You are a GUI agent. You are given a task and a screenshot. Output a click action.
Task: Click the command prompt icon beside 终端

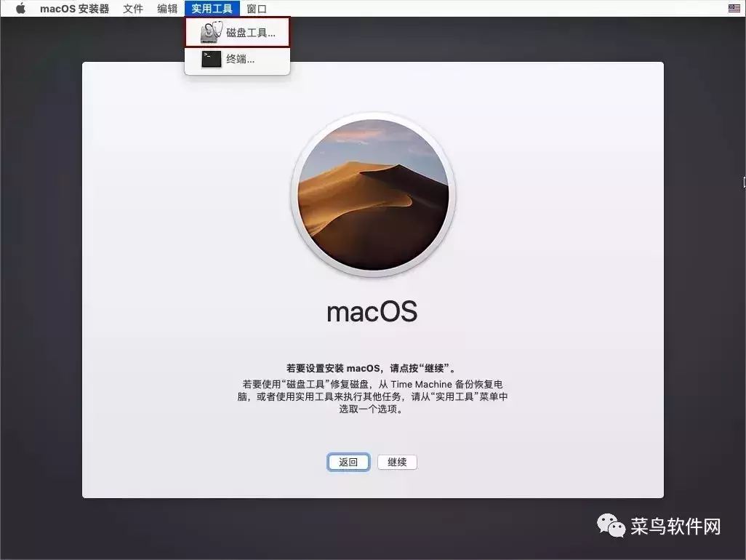coord(211,59)
